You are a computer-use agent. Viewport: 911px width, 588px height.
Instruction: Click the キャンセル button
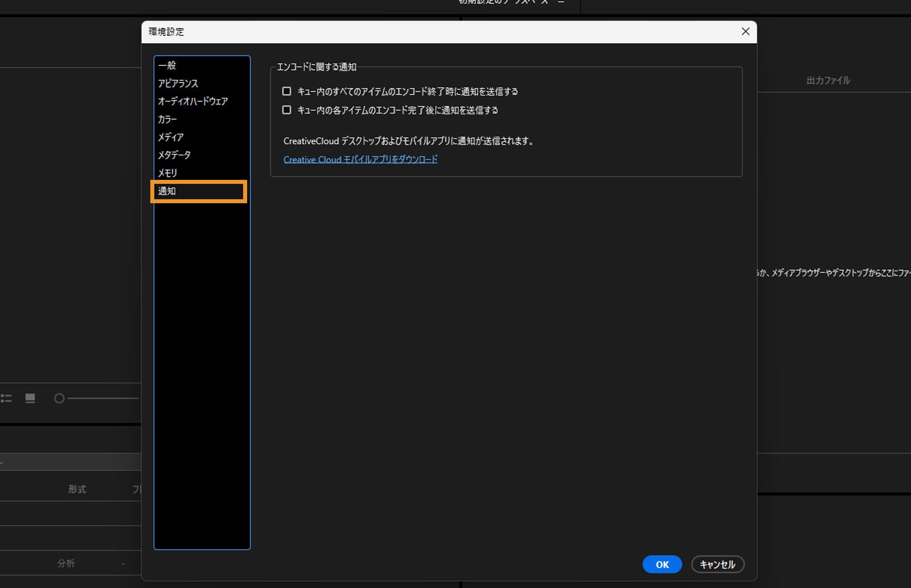click(x=717, y=564)
